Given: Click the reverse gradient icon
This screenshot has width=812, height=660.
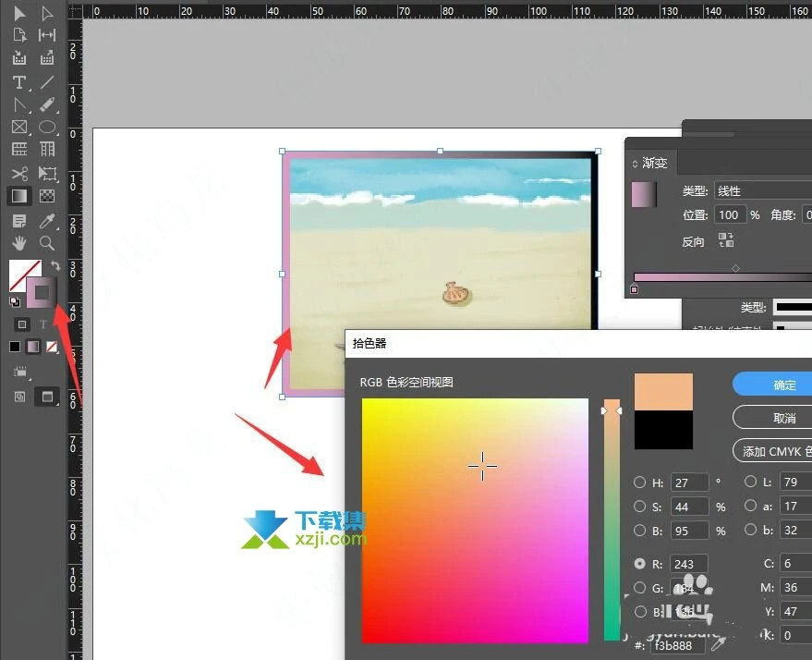Looking at the screenshot, I should [725, 239].
